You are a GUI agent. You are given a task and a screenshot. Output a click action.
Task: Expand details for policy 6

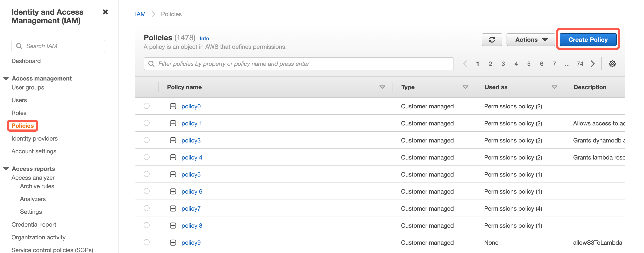coord(173,192)
